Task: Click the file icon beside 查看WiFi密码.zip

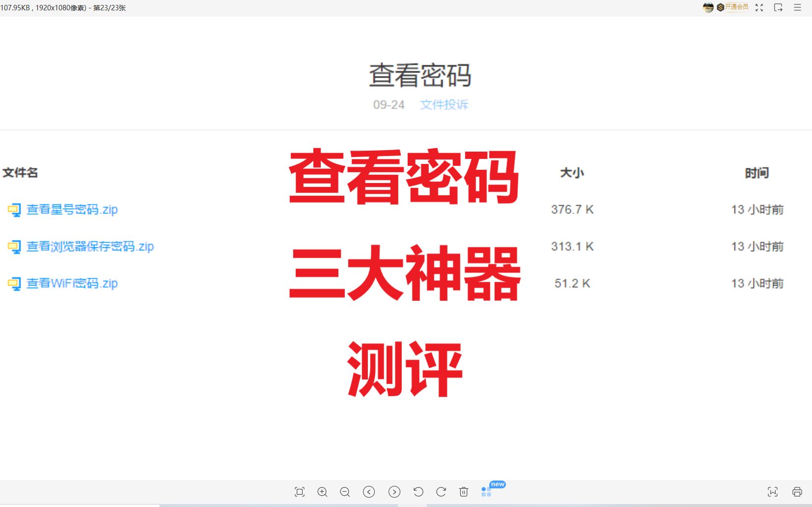Action: 14,283
